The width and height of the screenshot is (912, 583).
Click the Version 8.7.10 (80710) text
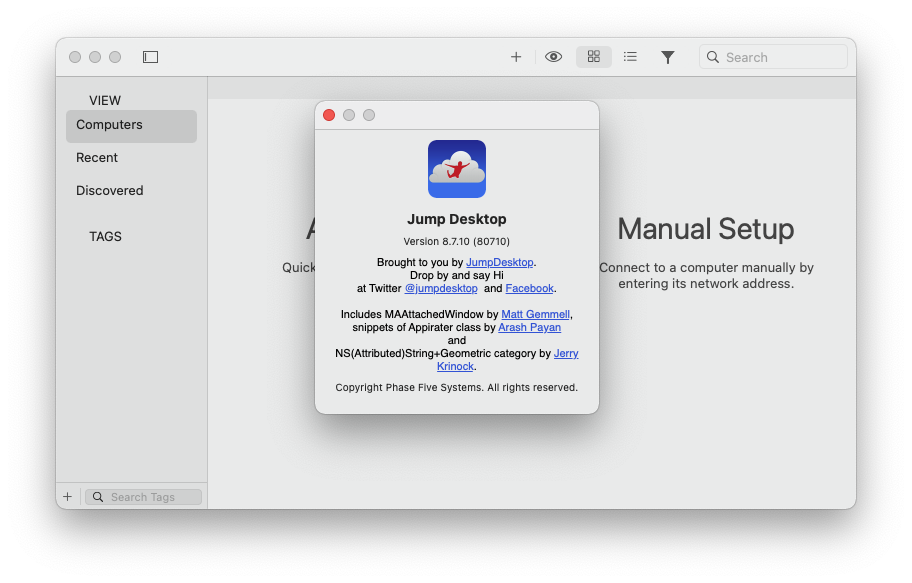pyautogui.click(x=457, y=241)
